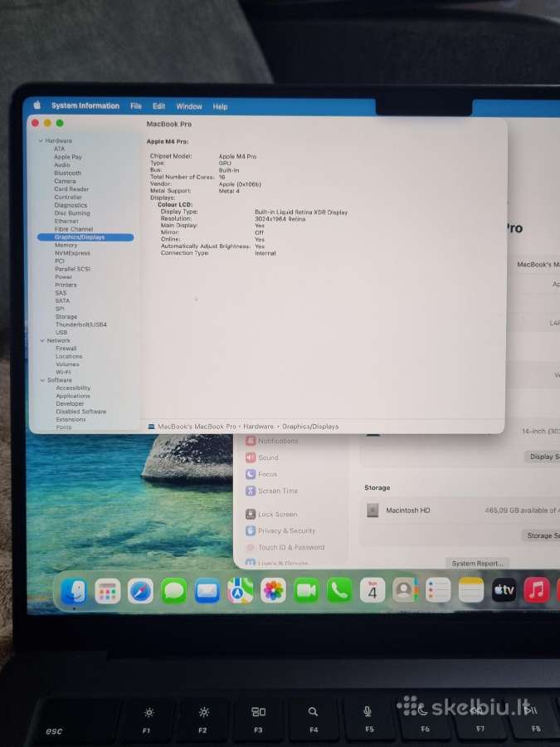This screenshot has width=560, height=747.
Task: Select Bluetooth in the sidebar
Action: point(68,173)
